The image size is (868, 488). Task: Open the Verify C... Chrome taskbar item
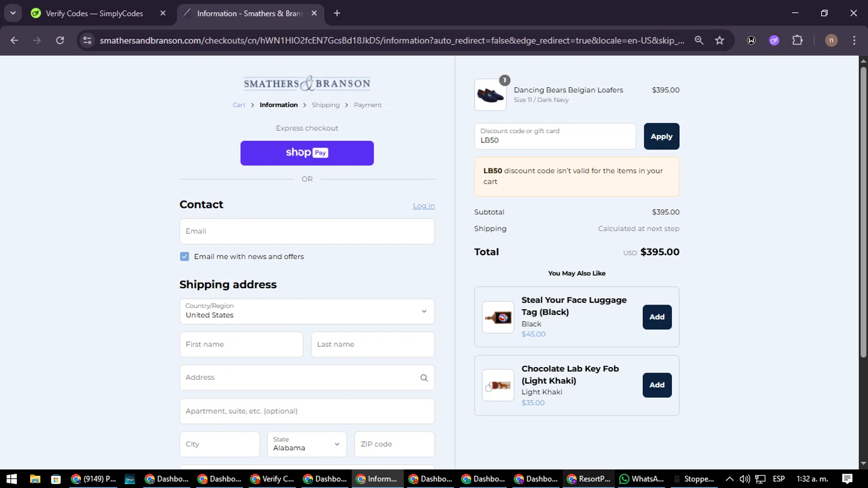(273, 479)
